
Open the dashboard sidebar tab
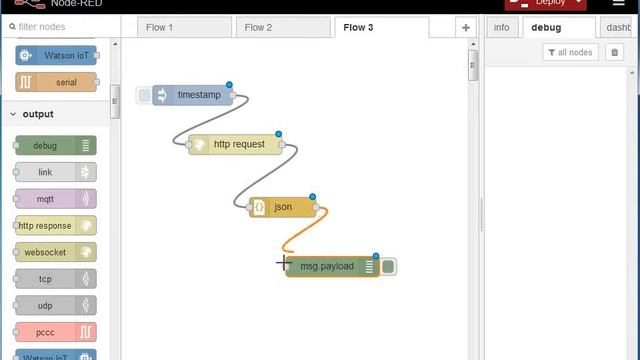616,27
